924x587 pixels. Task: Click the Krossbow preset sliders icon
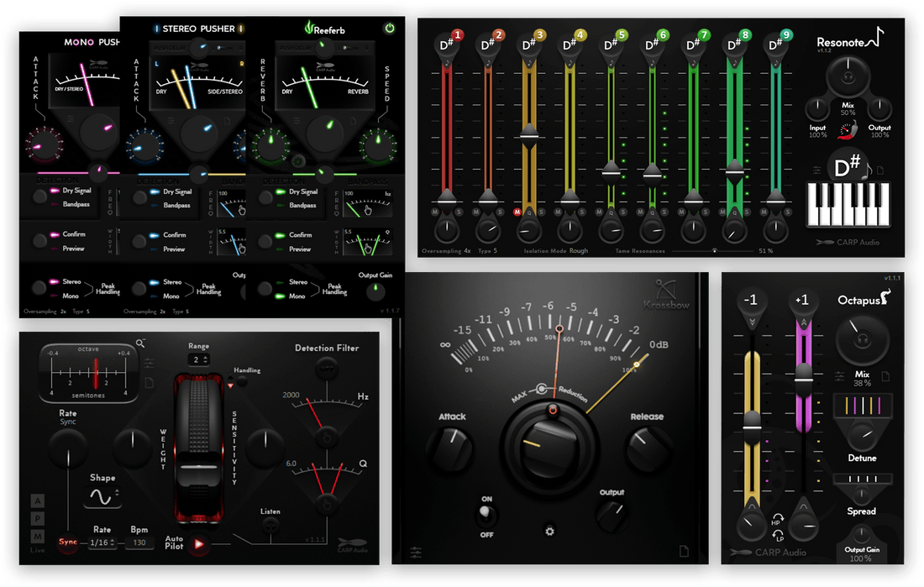(x=416, y=552)
